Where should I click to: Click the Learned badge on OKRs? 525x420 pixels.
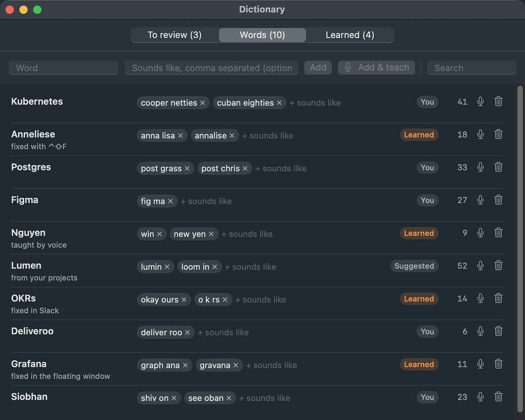419,299
